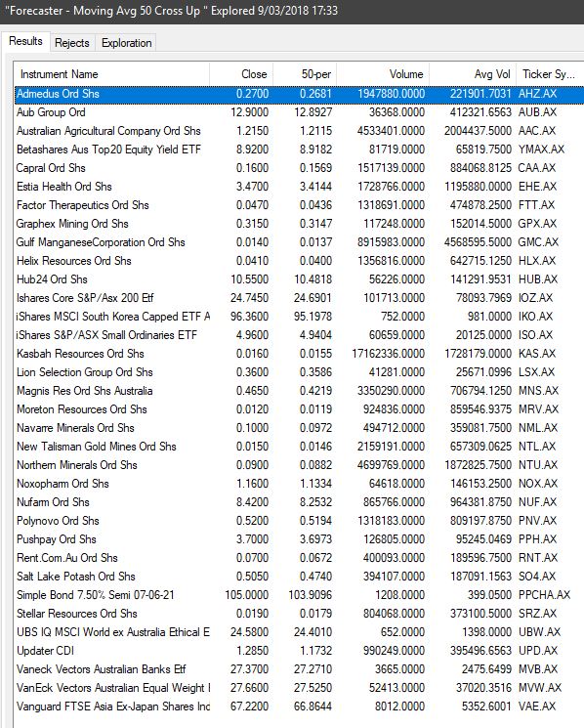Select Northern Minerals Ord Shs
Image resolution: width=584 pixels, height=728 pixels.
[x=299, y=465]
